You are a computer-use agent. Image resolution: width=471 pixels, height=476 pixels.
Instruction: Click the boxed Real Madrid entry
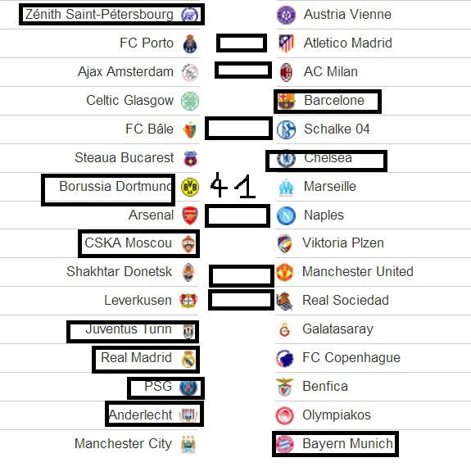(x=146, y=360)
